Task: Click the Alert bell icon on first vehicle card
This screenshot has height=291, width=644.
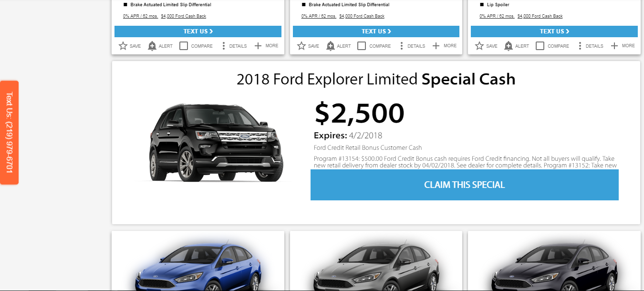Action: (152, 46)
